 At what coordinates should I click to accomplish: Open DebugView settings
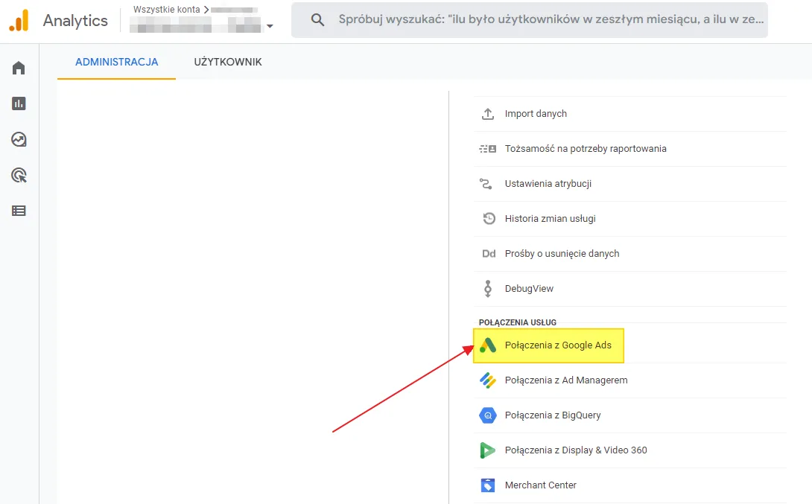click(630, 288)
